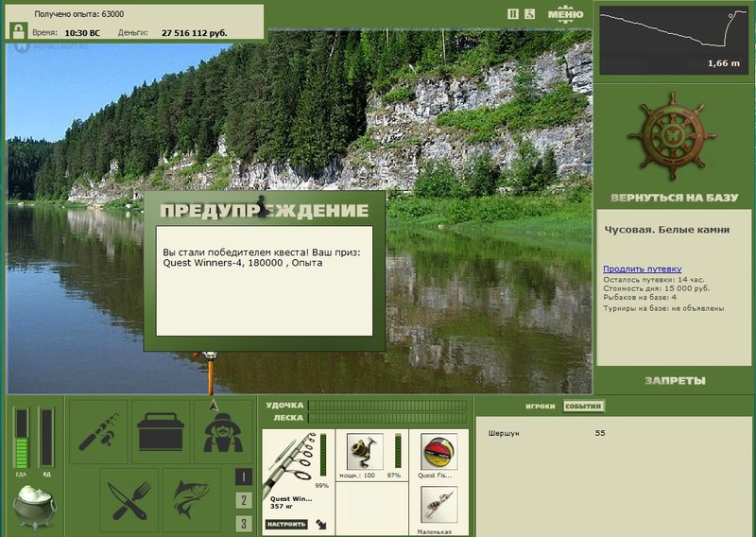Image resolution: width=756 pixels, height=537 pixels.
Task: Click ВЕРНУТЬСЯ НА БАЗУ
Action: pyautogui.click(x=674, y=198)
